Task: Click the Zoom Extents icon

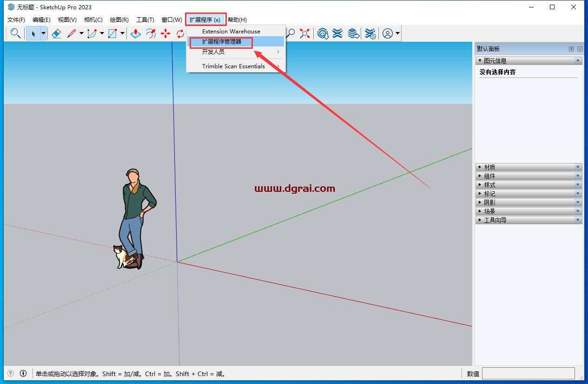Action: click(x=304, y=33)
